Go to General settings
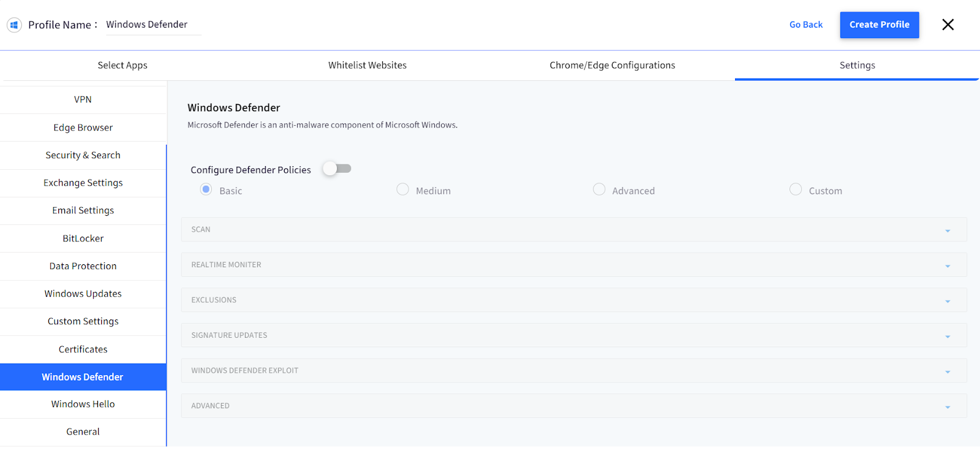This screenshot has width=980, height=461. [83, 432]
